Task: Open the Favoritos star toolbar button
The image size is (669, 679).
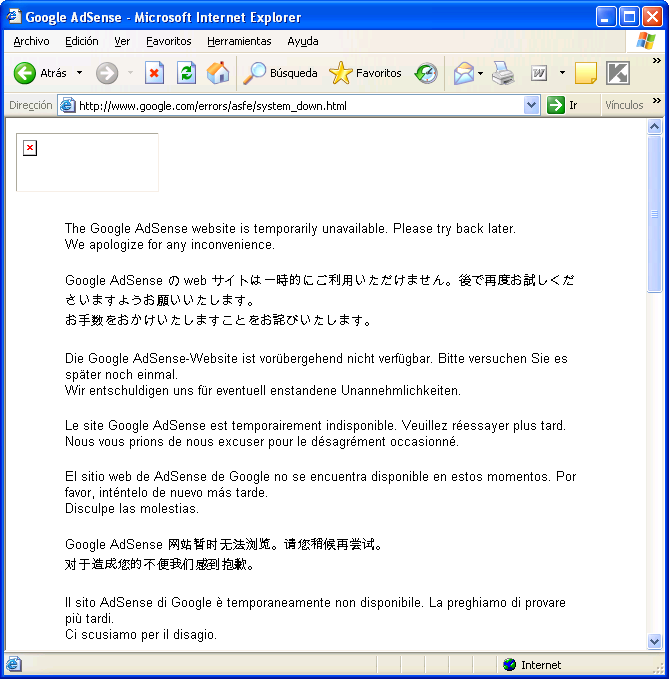Action: click(x=365, y=73)
